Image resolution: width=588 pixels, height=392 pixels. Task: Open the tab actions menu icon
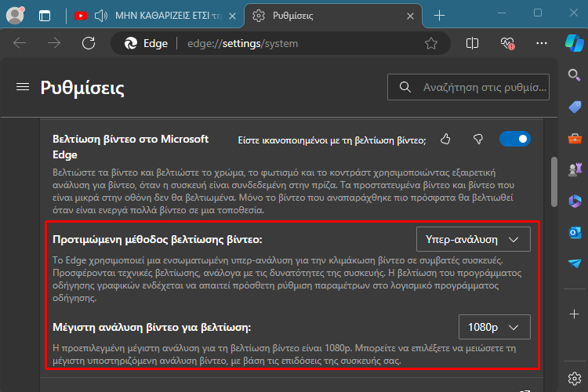pyautogui.click(x=45, y=16)
